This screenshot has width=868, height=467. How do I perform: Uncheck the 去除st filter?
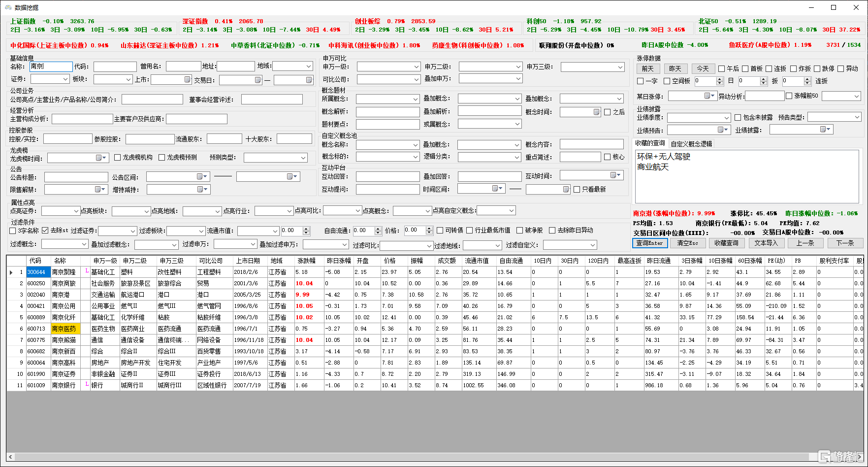tap(45, 231)
